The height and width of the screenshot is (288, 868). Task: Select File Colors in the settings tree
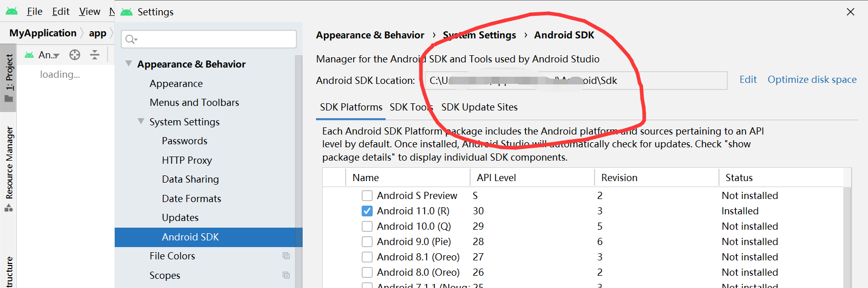pyautogui.click(x=172, y=256)
